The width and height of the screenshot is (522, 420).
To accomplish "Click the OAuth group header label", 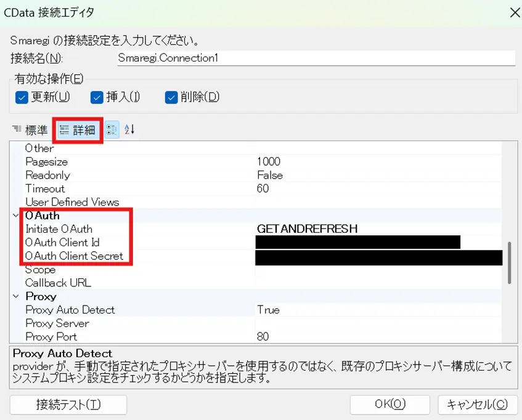I will [43, 216].
